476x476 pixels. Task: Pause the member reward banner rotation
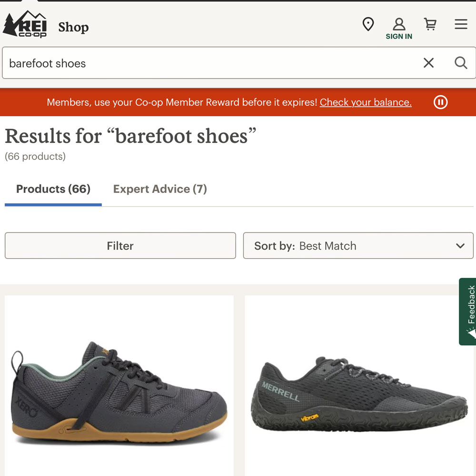pos(440,102)
